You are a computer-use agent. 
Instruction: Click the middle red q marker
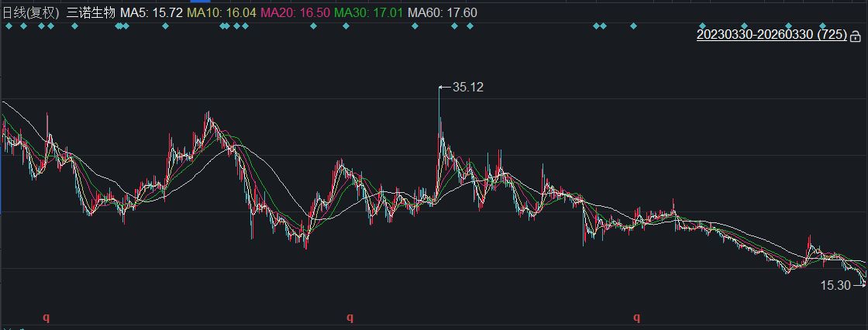coord(350,317)
